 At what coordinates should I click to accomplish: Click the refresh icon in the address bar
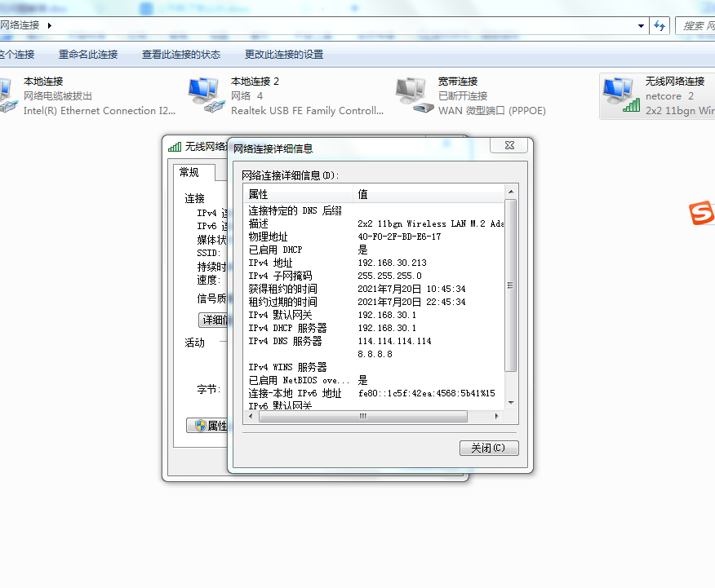(x=659, y=25)
